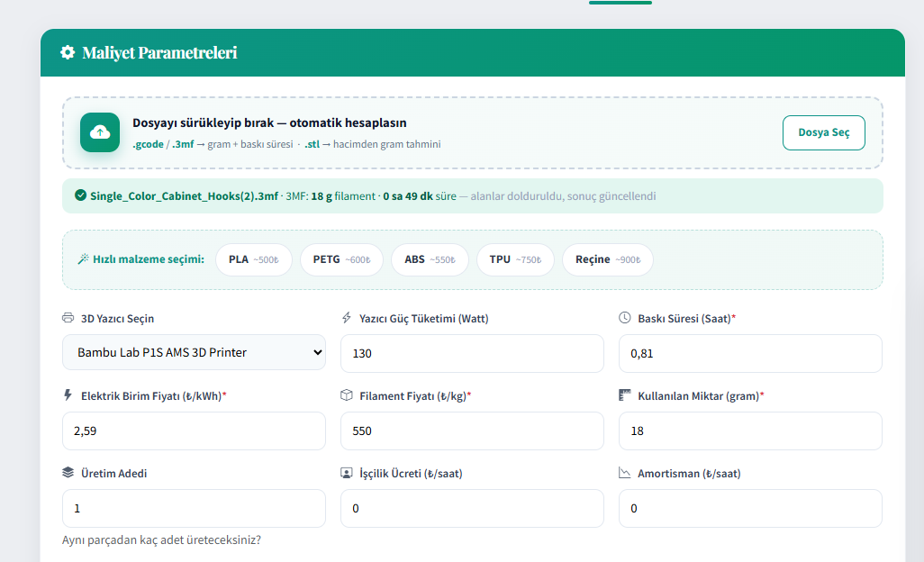Image resolution: width=924 pixels, height=562 pixels.
Task: Select the PETG ~600₺ material preset
Action: [x=342, y=259]
